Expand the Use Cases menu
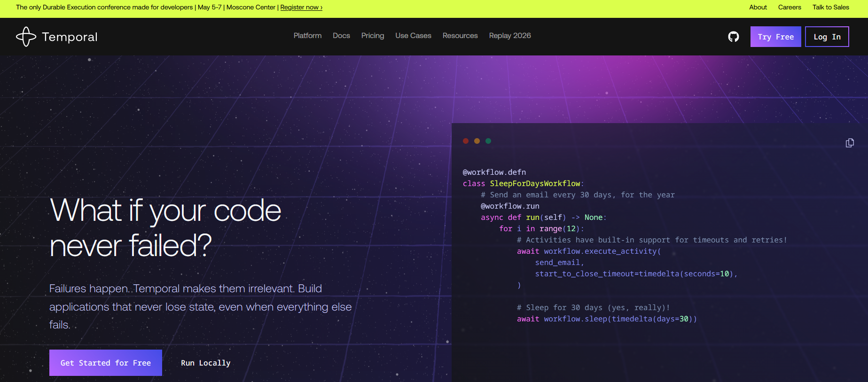This screenshot has height=382, width=868. tap(413, 36)
